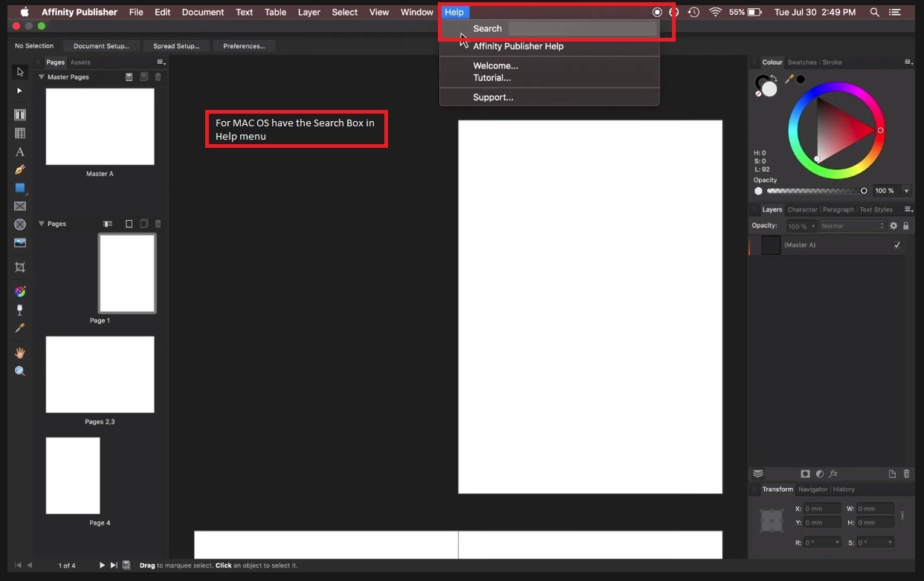
Task: Open the Normal blend mode dropdown
Action: (x=853, y=226)
